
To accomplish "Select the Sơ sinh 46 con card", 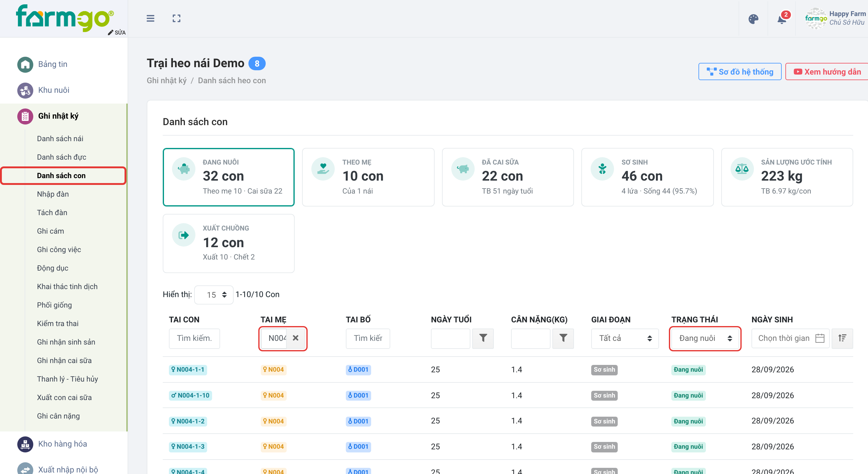I will [x=647, y=177].
